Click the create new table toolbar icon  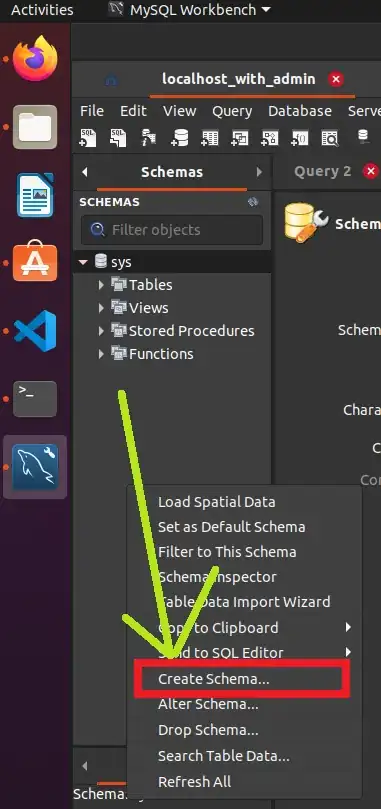click(210, 138)
